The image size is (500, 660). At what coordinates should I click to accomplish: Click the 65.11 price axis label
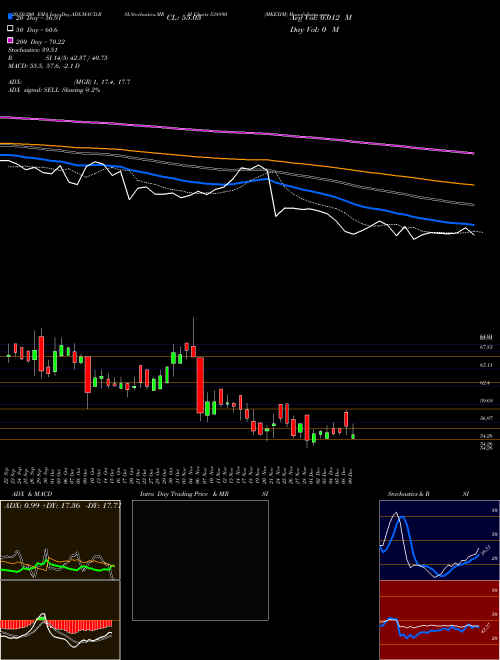pyautogui.click(x=486, y=365)
